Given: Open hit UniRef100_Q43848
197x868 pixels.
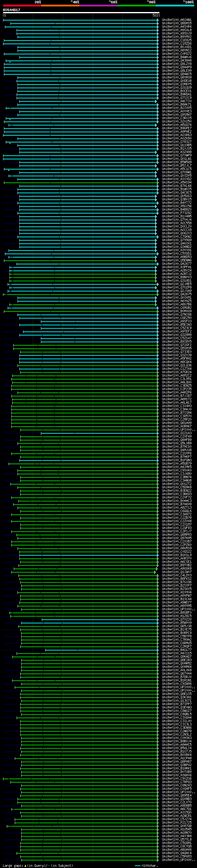Looking at the screenshot, I should pos(176,61).
